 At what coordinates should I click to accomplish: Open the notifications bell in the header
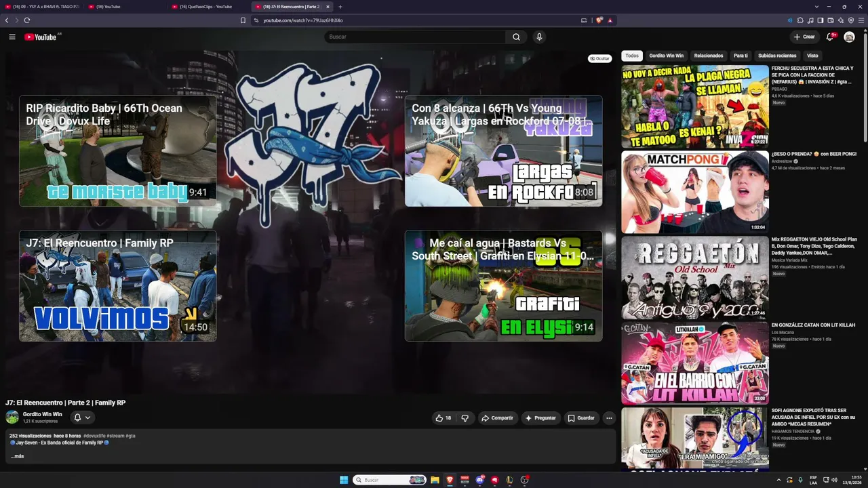point(830,37)
